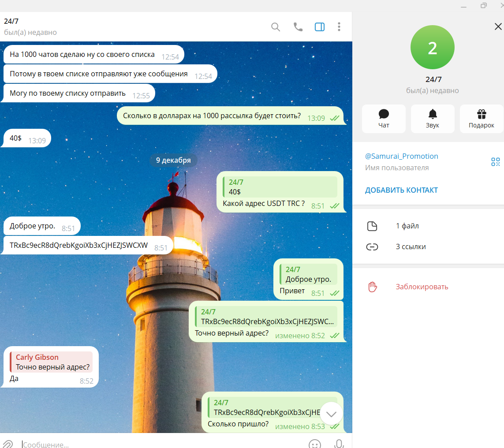Open profile by clicking the green avatar
504x448 pixels.
(432, 47)
